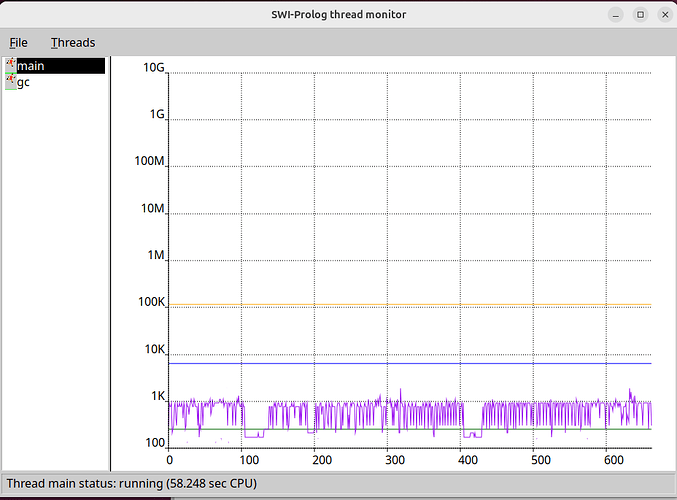Screen dimensions: 677x500
Task: Close the SWI-Prolog thread monitor window
Action: tap(665, 15)
